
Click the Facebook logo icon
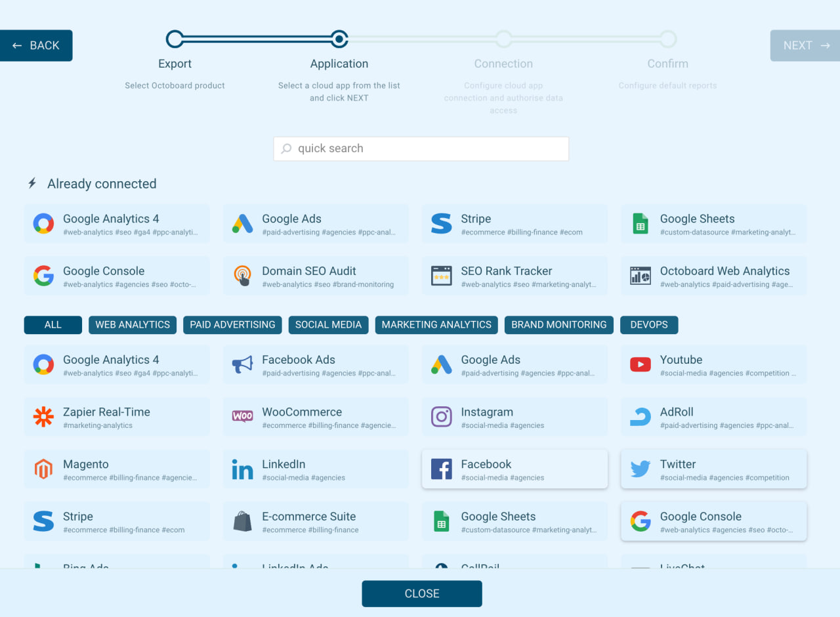coord(441,469)
